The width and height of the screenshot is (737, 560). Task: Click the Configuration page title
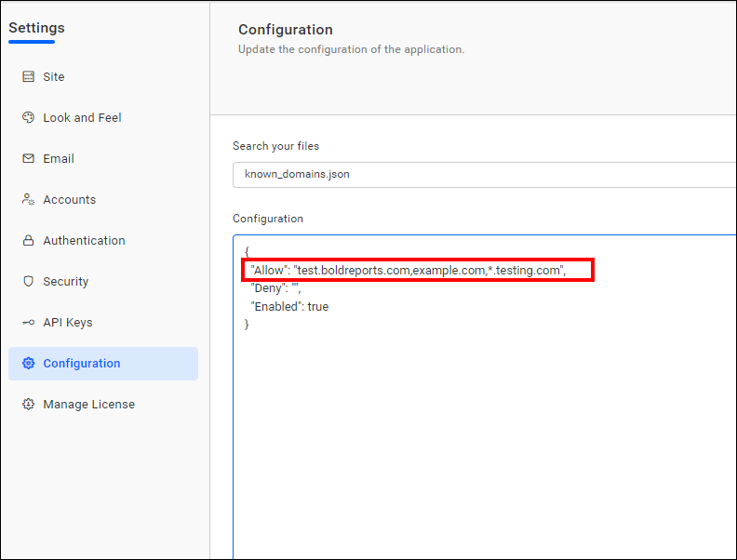tap(286, 30)
